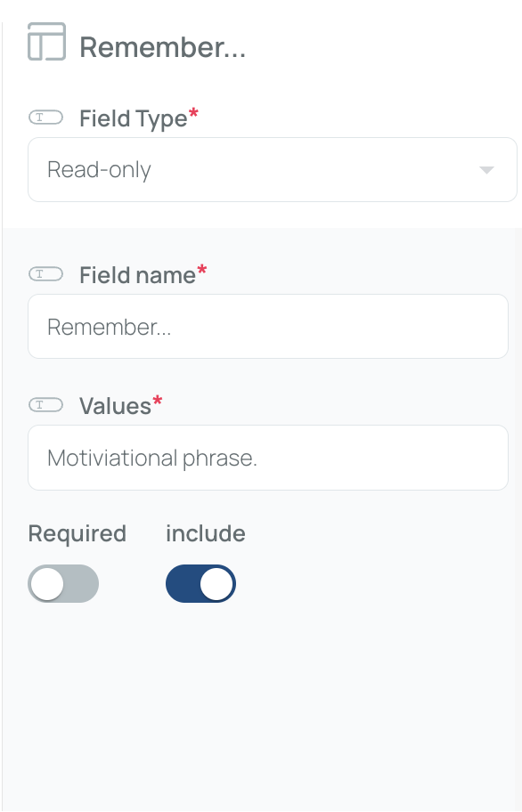Enable the Required toggle switch

tap(63, 584)
